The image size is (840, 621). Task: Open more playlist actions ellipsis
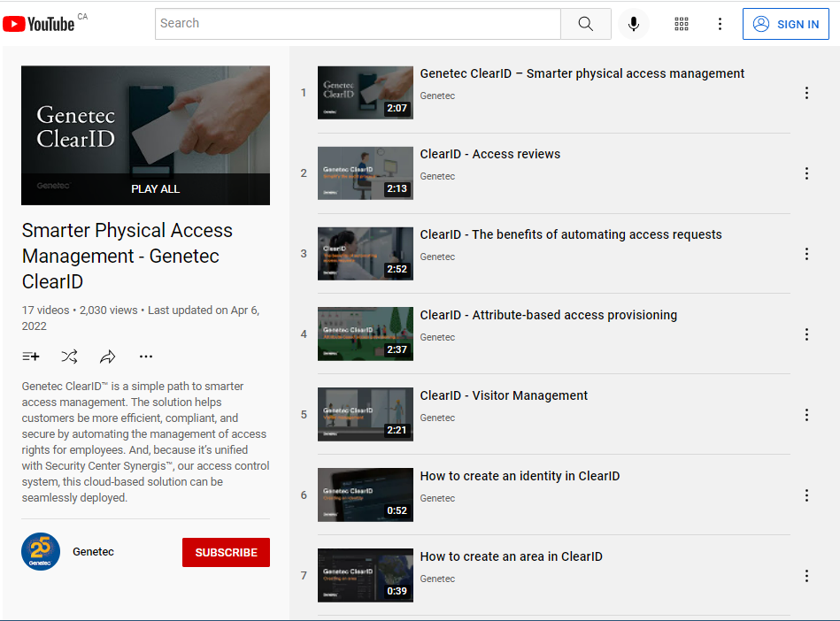146,356
